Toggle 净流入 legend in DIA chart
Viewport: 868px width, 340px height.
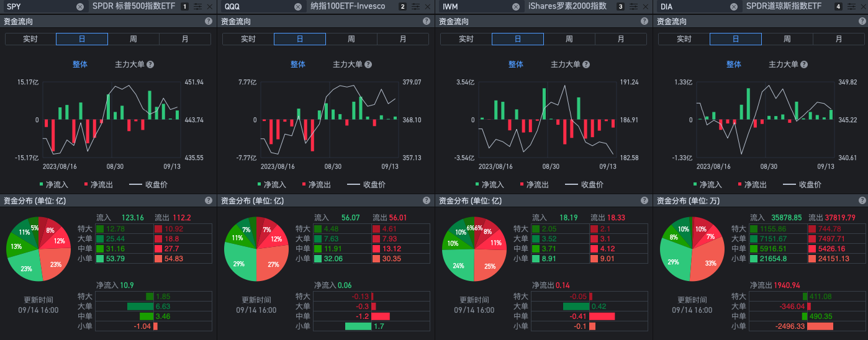point(708,185)
